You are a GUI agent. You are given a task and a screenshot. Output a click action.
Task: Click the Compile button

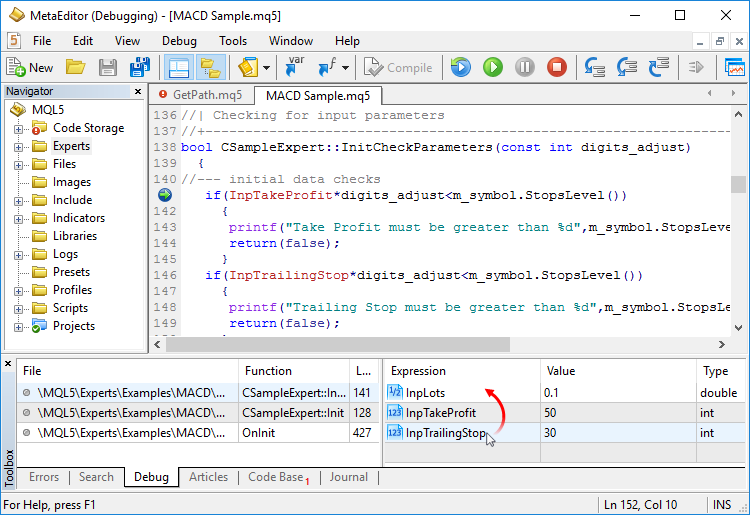(398, 67)
